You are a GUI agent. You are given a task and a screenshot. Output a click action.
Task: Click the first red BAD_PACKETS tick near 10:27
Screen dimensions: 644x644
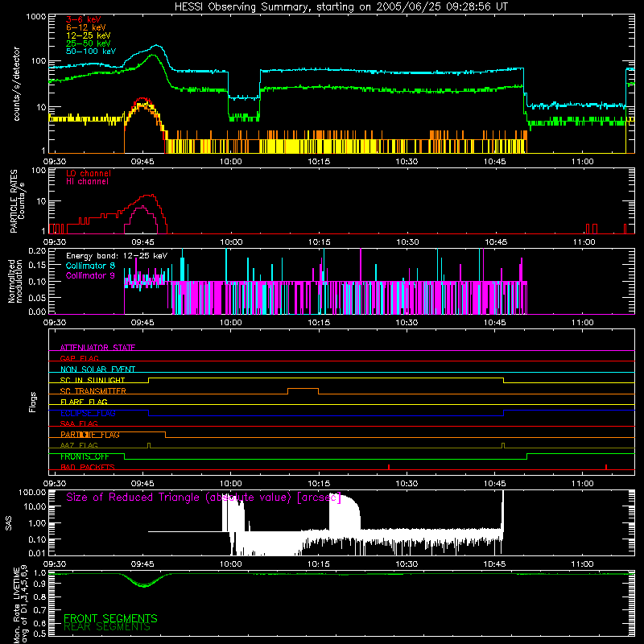coord(389,467)
